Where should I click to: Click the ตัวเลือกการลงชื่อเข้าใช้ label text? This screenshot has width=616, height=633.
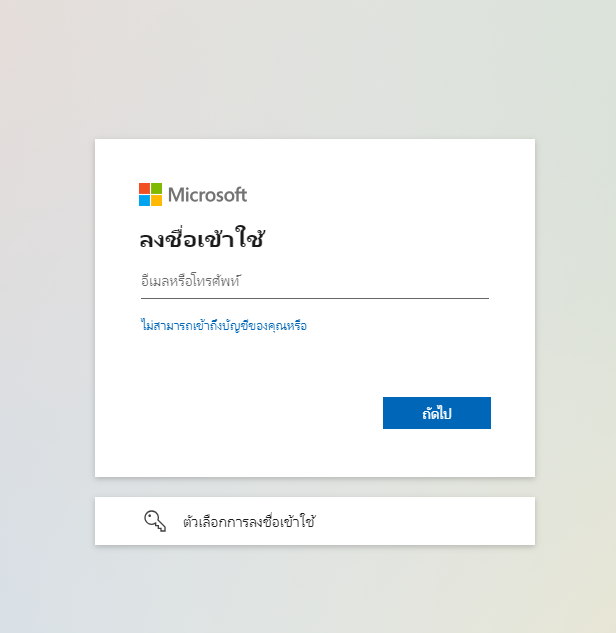249,522
